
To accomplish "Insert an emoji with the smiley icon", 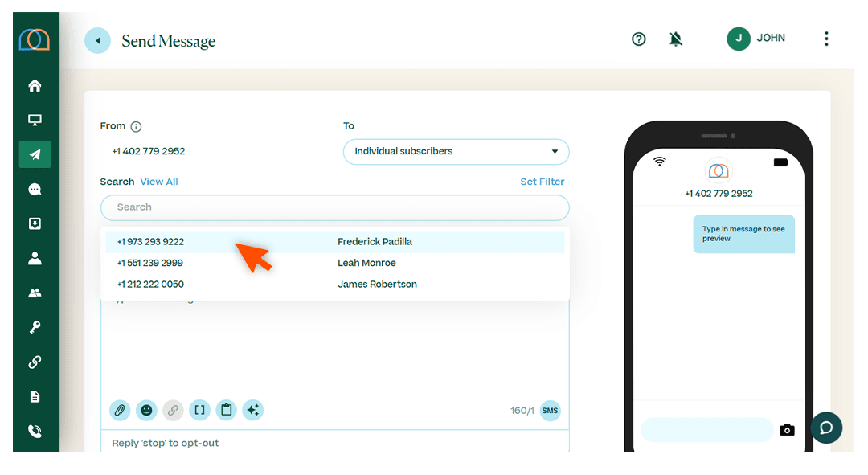I will coord(147,410).
